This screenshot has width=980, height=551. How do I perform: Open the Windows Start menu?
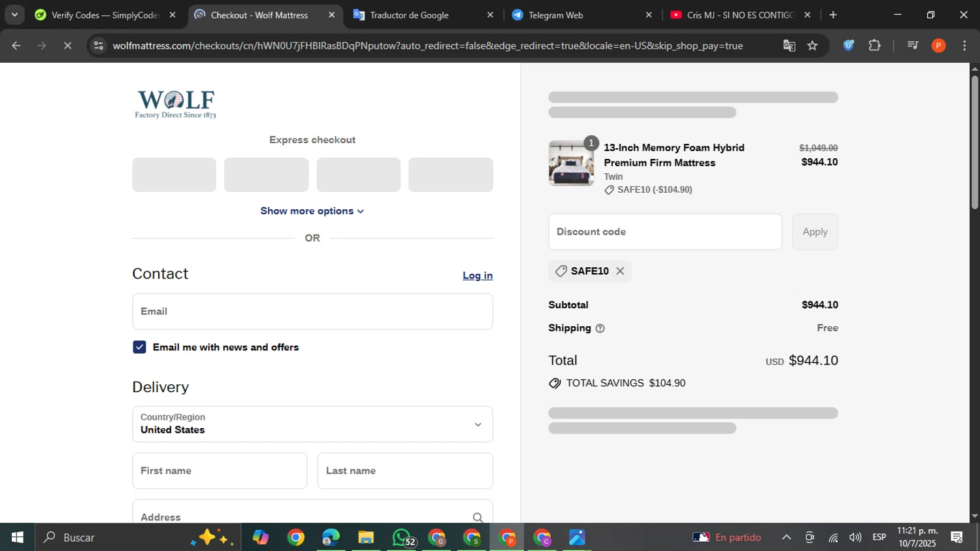click(x=17, y=537)
